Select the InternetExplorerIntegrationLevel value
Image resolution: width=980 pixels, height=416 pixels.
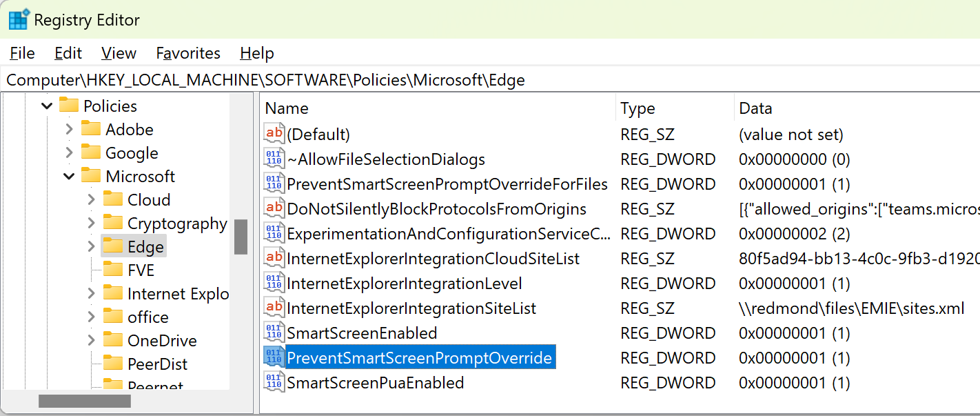coord(404,284)
